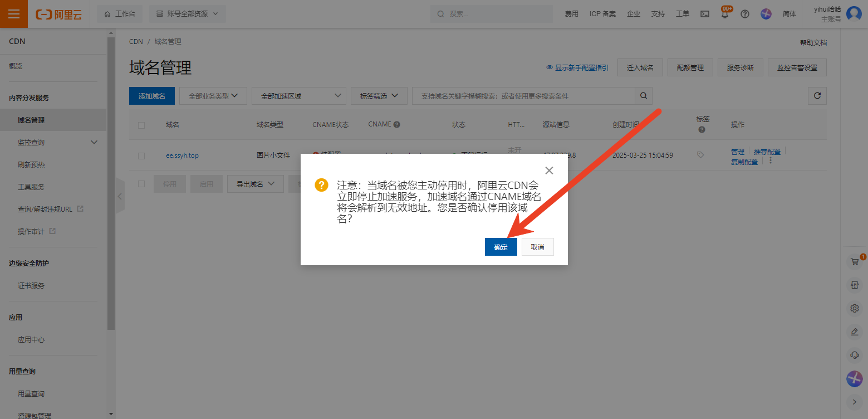Expand the 全部业务类型 dropdown

[213, 96]
